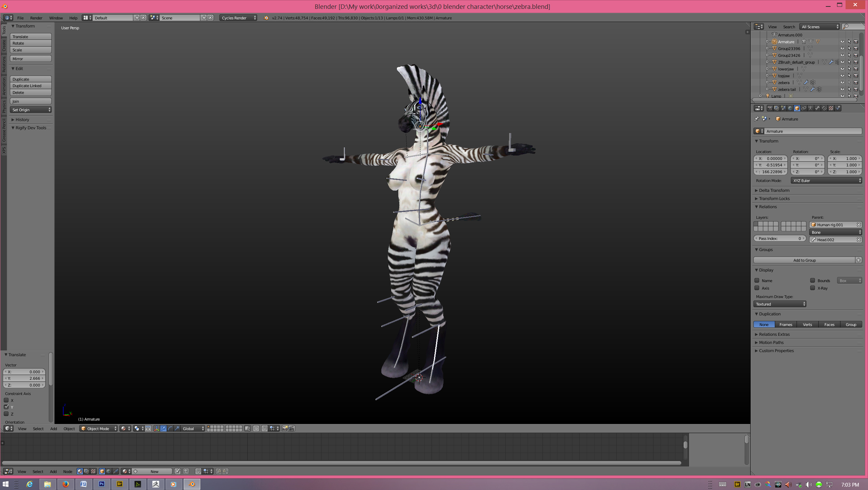The width and height of the screenshot is (868, 490).
Task: Open the Render properties camera tab
Action: coord(770,108)
